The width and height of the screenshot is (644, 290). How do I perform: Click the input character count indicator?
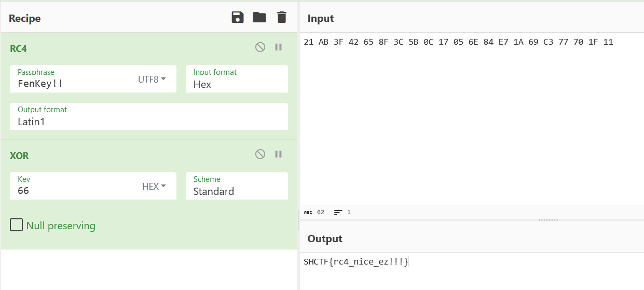pyautogui.click(x=314, y=212)
